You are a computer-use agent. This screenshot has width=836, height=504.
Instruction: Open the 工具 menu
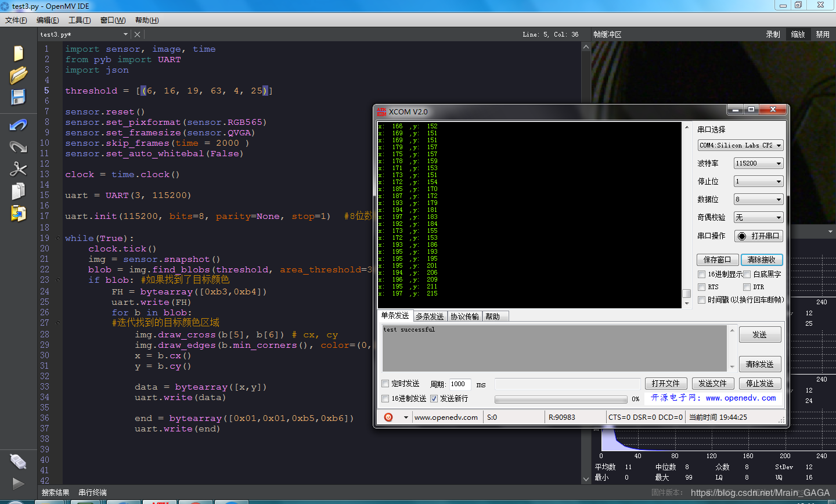point(80,20)
